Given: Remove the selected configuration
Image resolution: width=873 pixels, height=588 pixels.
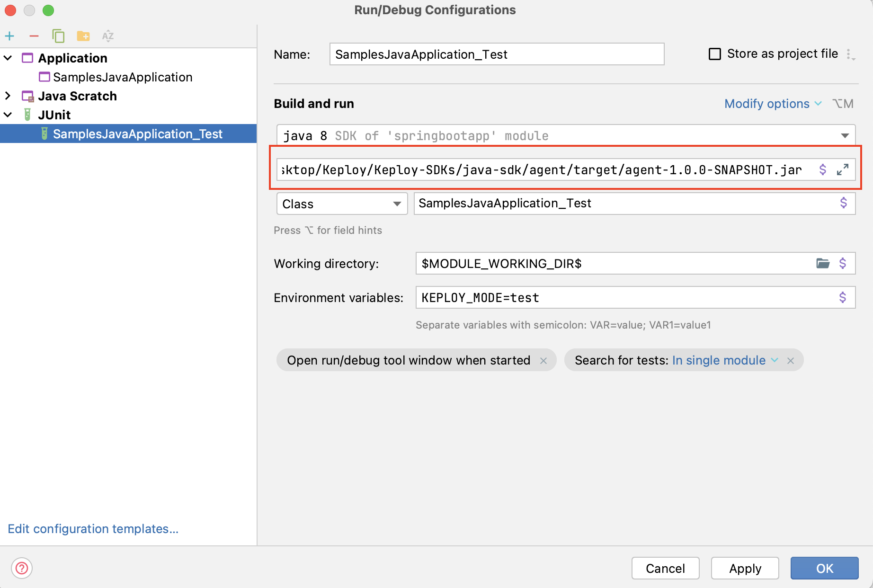Looking at the screenshot, I should 34,36.
